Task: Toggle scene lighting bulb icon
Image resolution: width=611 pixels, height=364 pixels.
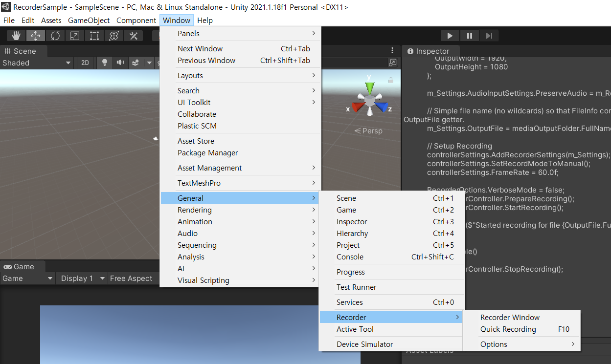Action: [x=104, y=63]
